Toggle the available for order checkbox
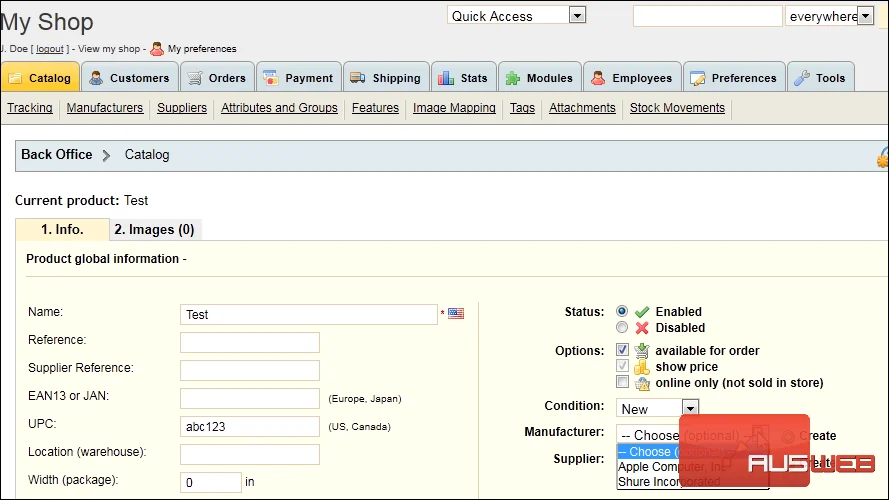The height and width of the screenshot is (500, 889). pos(622,349)
